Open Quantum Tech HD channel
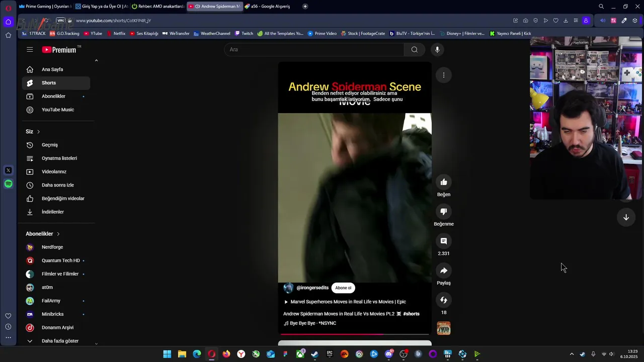This screenshot has width=644, height=362. 56,260
